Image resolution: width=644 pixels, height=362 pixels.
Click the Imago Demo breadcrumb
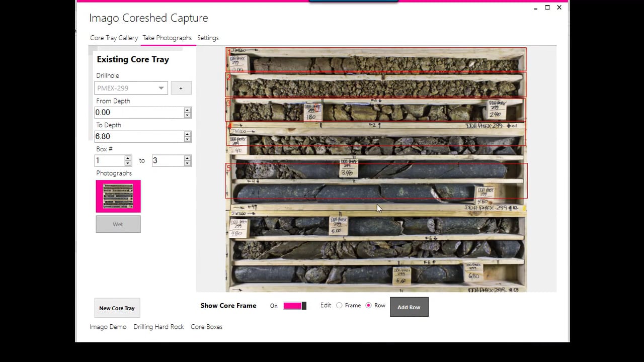click(x=108, y=327)
